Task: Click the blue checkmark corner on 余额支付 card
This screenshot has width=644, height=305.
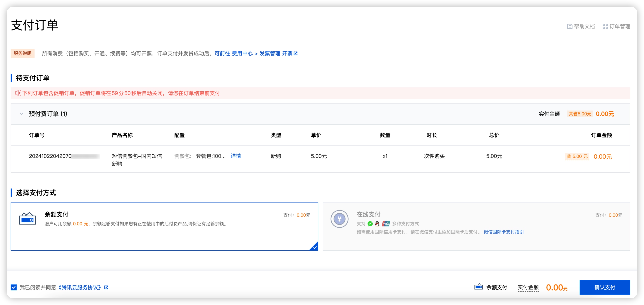Action: click(x=314, y=247)
